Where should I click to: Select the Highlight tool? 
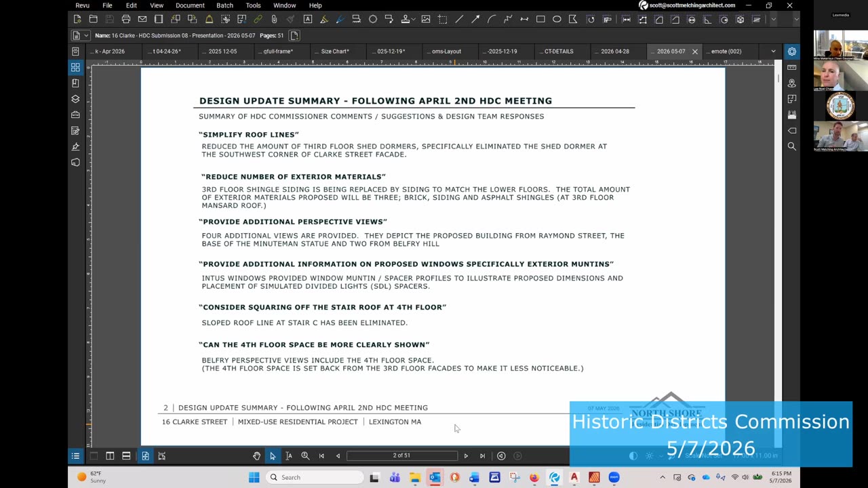(324, 19)
